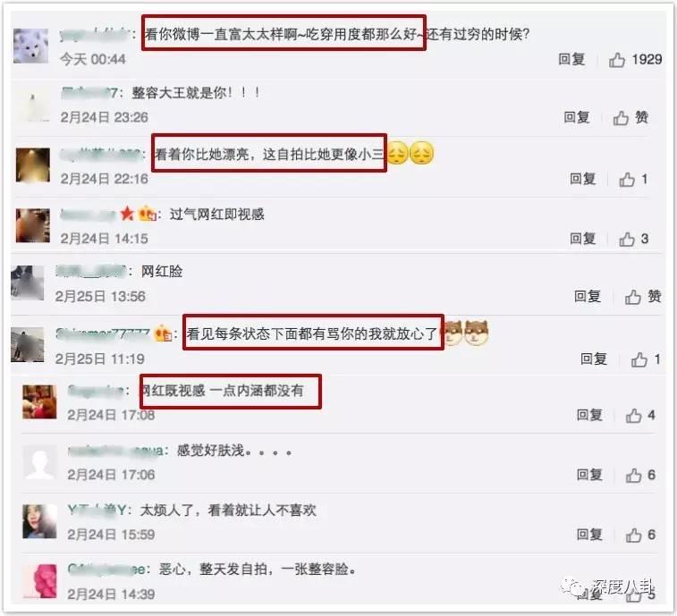The image size is (677, 616).
Task: Reply to the 感觉好肤浅 comment
Action: click(589, 475)
